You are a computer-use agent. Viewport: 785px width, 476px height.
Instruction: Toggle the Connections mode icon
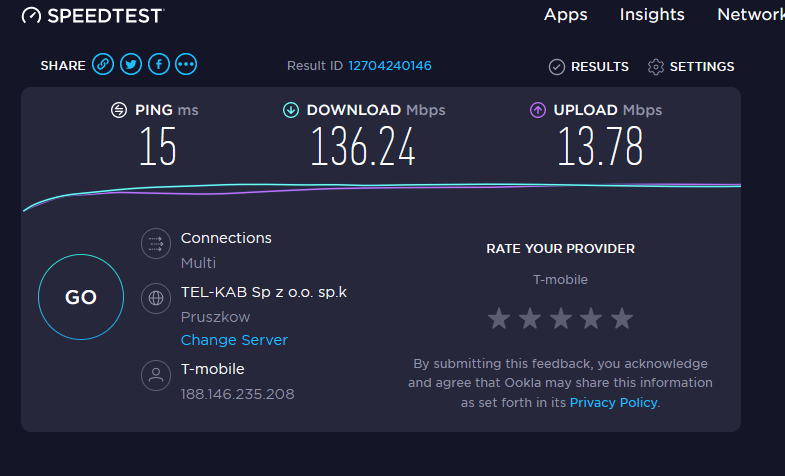[x=156, y=244]
